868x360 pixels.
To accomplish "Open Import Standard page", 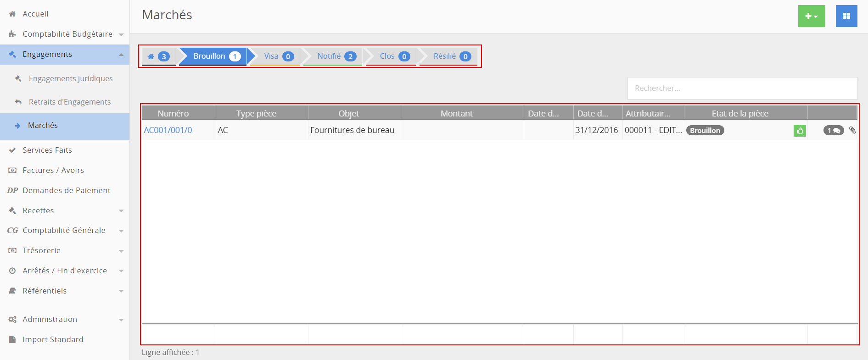I will tap(53, 339).
